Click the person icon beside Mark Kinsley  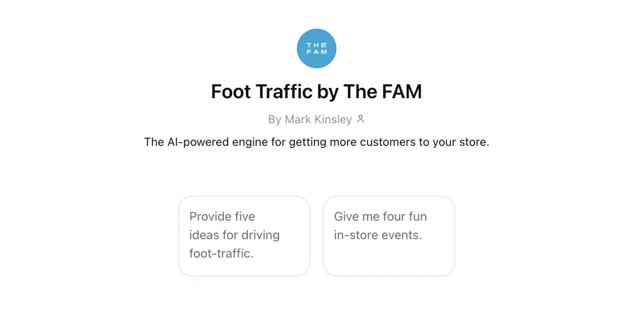[x=361, y=119]
